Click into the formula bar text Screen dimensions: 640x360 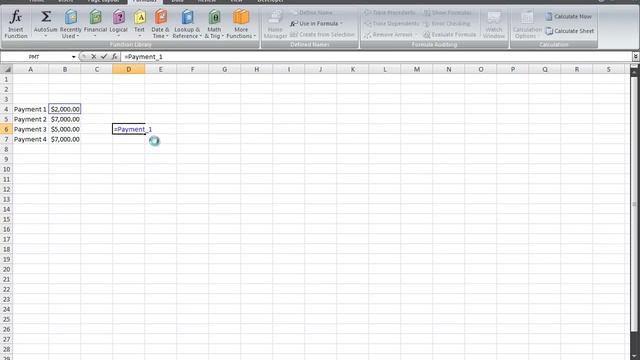click(x=376, y=57)
